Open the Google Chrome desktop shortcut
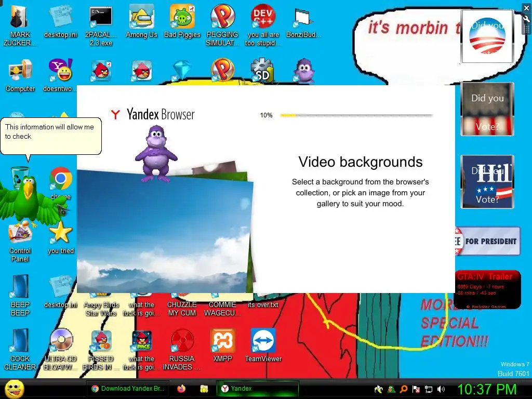Viewport: 532px width, 399px height. (60, 179)
